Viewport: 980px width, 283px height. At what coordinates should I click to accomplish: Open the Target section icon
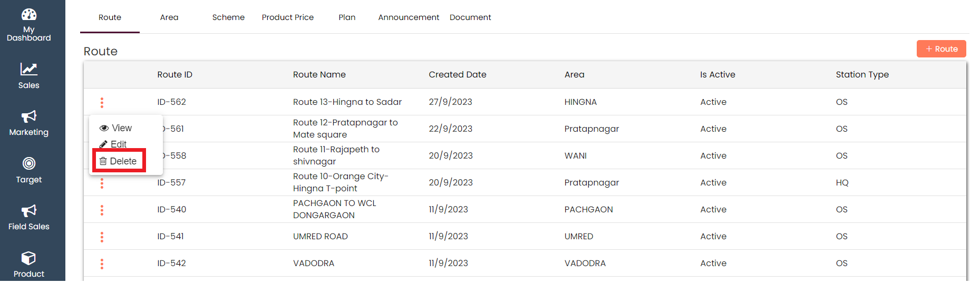click(29, 163)
